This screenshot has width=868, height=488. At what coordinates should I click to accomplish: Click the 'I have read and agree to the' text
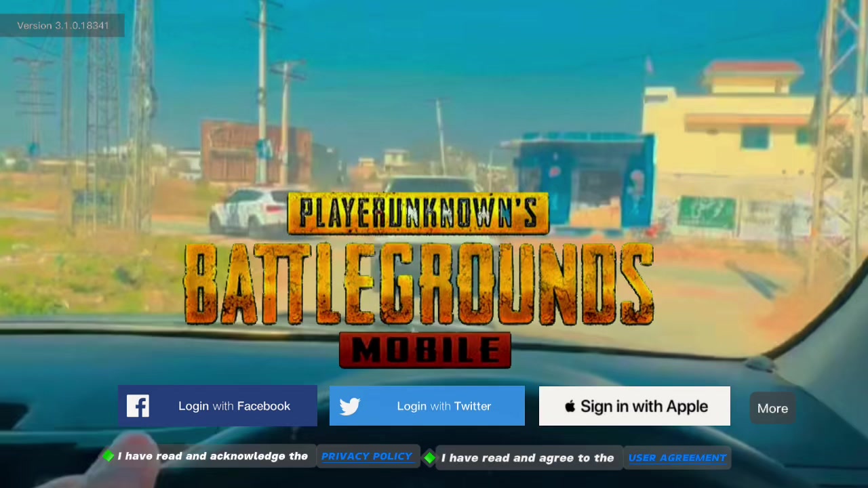tap(528, 458)
